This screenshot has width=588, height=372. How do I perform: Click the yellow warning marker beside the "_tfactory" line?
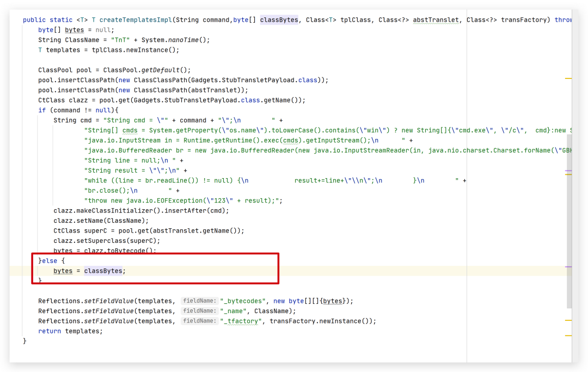click(568, 321)
